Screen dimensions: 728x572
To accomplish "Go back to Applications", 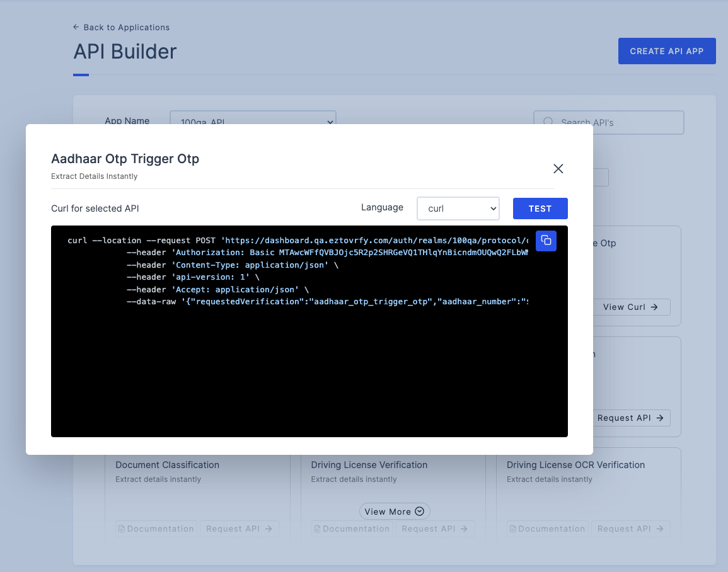I will pyautogui.click(x=121, y=27).
